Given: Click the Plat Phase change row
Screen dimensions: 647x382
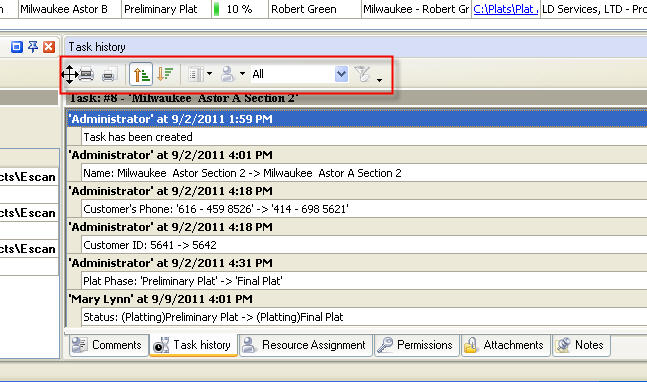Looking at the screenshot, I should [364, 281].
